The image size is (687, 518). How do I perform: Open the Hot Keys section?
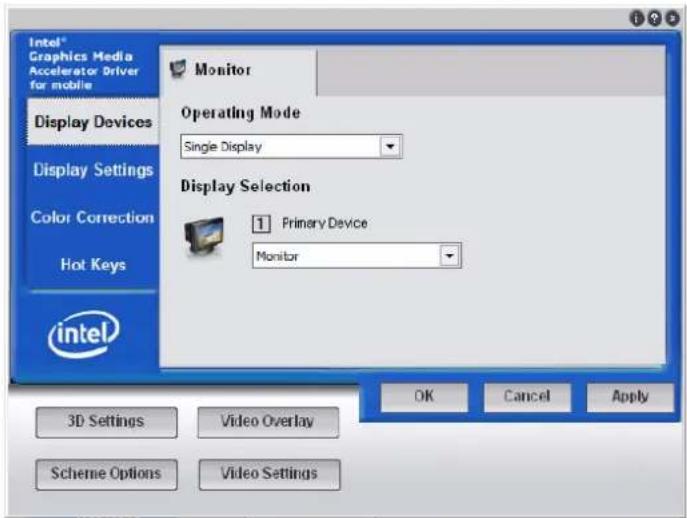(93, 265)
